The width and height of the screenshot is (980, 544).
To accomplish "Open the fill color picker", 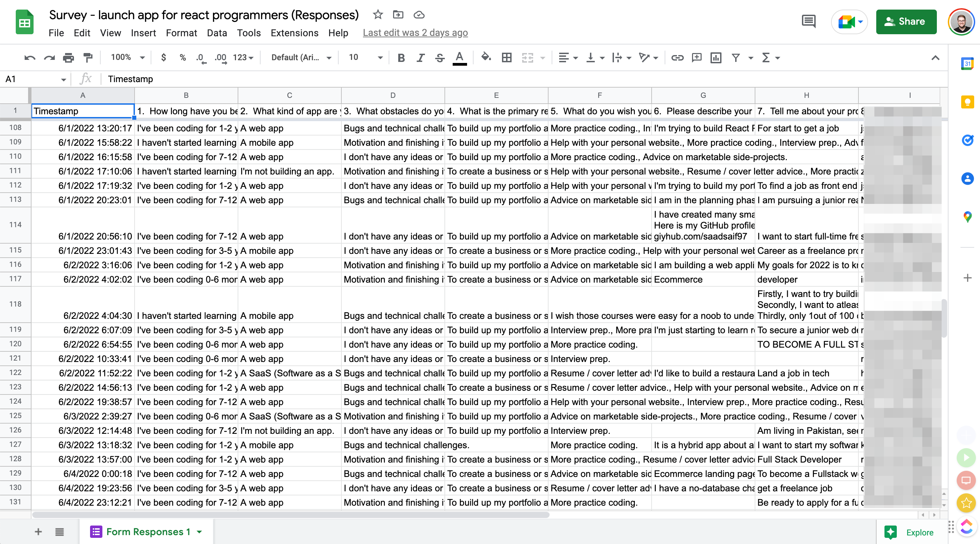I will point(486,57).
